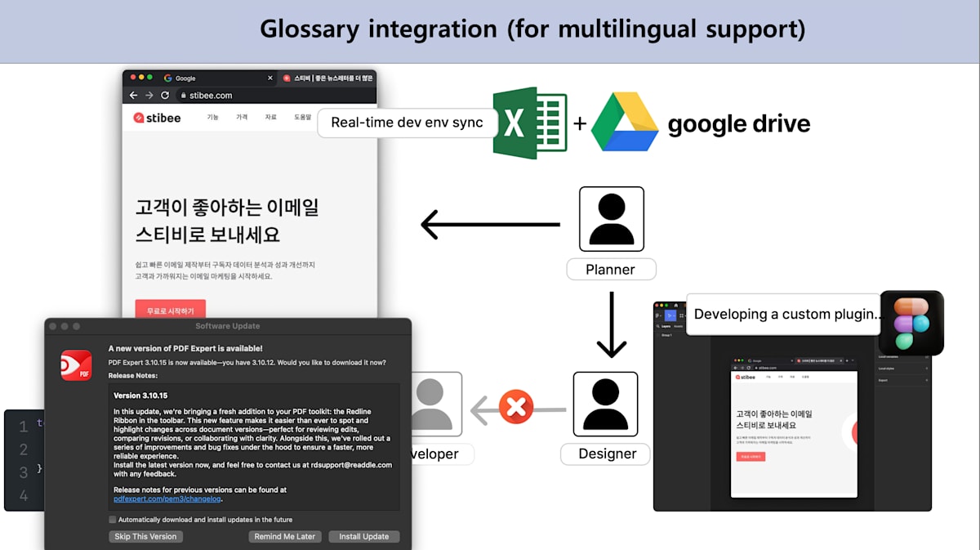This screenshot has height=550, width=980.
Task: Click the Microsoft Excel icon
Action: click(530, 123)
